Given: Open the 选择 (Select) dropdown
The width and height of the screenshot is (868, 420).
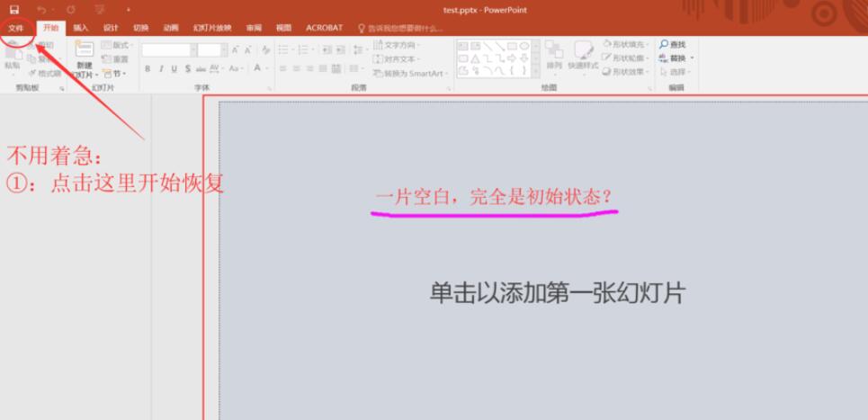Looking at the screenshot, I should tap(676, 72).
